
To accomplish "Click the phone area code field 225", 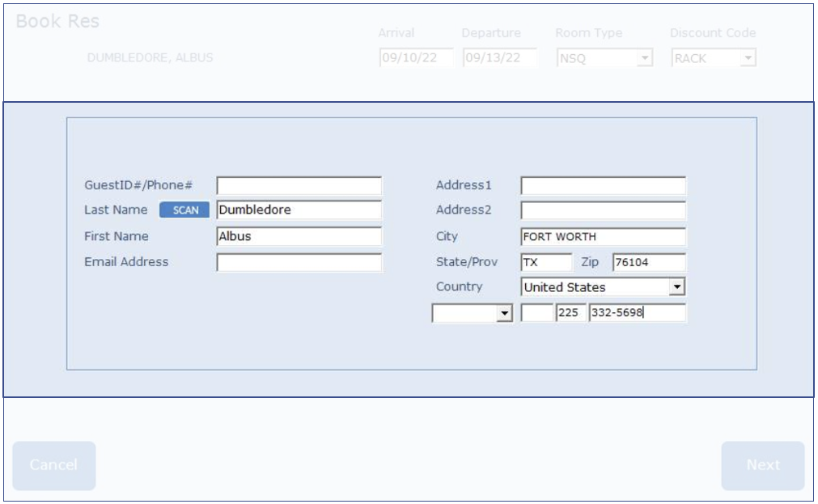I will coord(570,313).
